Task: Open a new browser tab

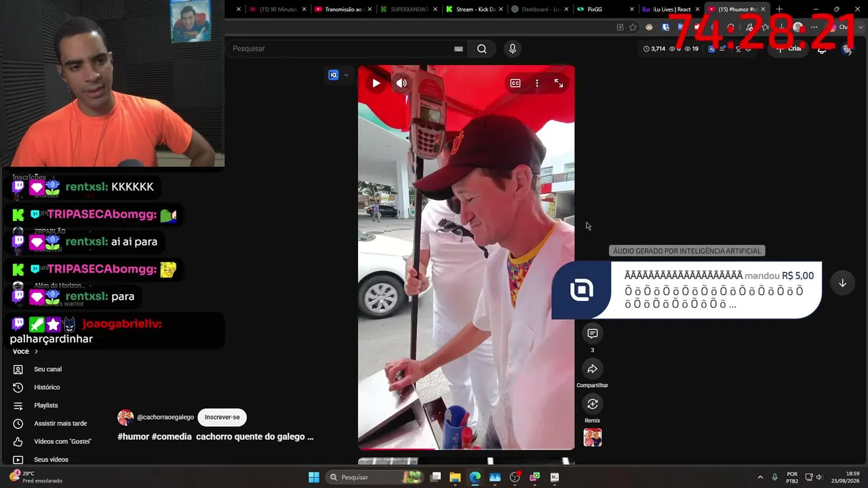Action: (779, 9)
